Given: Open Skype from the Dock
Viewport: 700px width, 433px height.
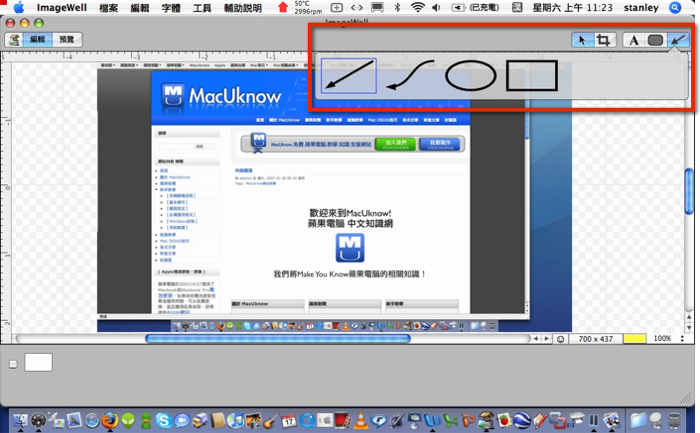Looking at the screenshot, I should (164, 421).
